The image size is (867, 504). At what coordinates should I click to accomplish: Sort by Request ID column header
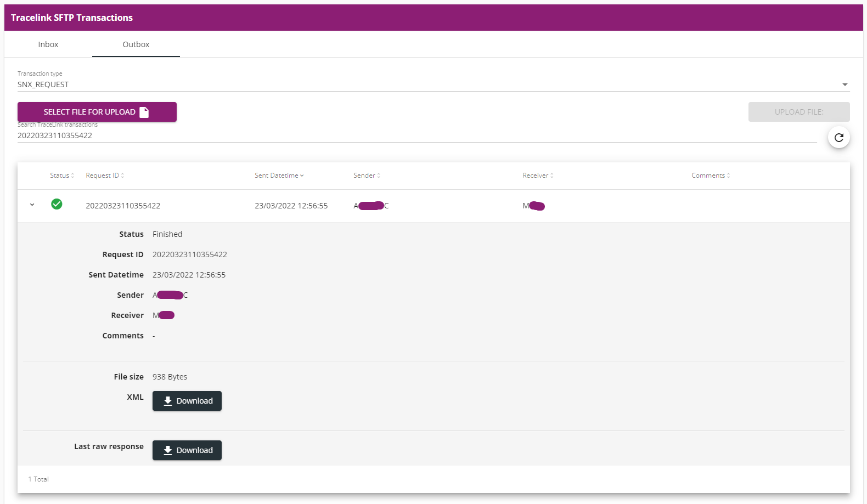[105, 175]
